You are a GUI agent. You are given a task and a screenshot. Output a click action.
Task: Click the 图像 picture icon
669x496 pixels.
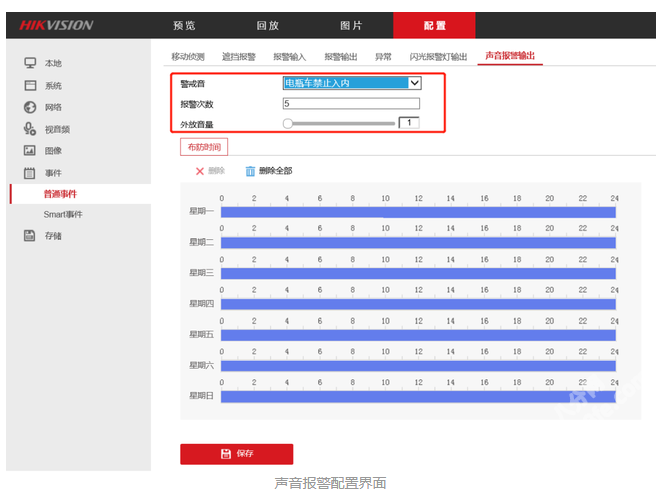click(30, 151)
